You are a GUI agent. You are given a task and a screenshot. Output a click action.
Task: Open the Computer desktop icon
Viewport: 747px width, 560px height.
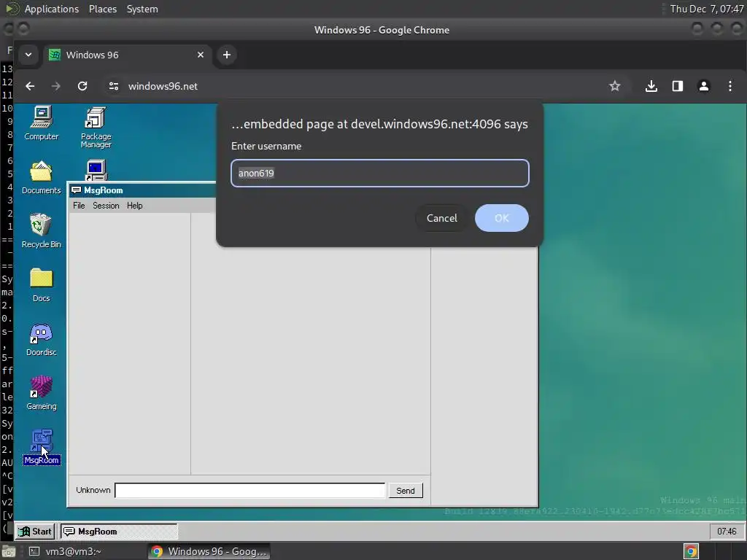tap(42, 123)
